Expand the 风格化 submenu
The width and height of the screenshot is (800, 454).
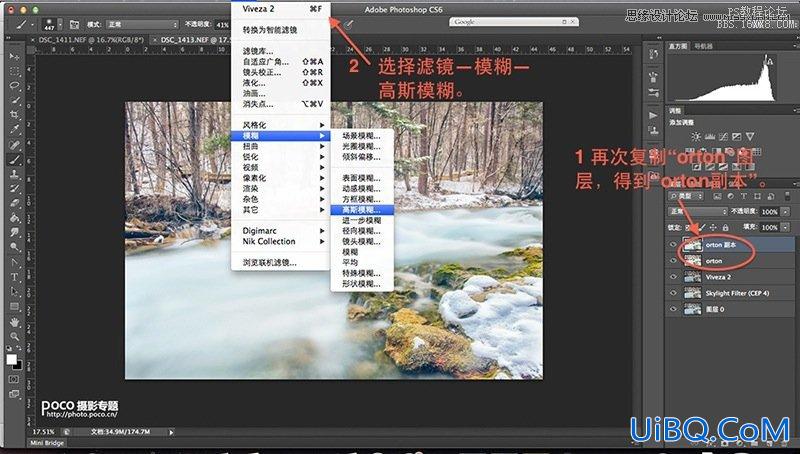[x=281, y=125]
